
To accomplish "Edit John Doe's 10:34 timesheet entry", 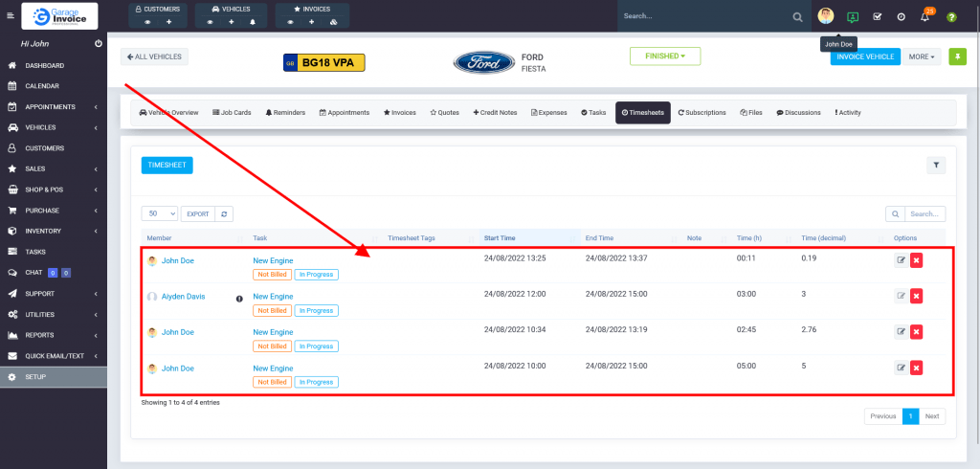I will pyautogui.click(x=902, y=331).
